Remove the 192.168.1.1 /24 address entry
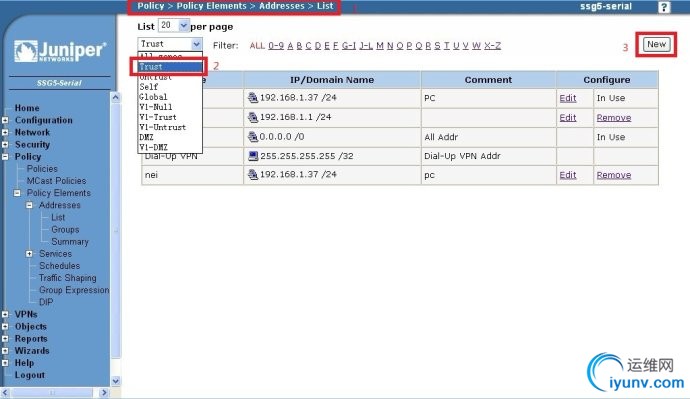Viewport: 690px width, 399px height. tap(614, 117)
